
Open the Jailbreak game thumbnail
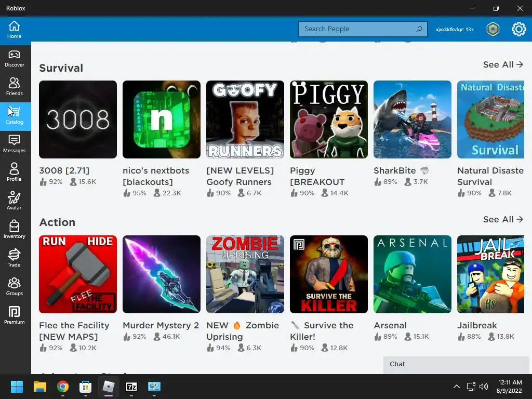pos(490,274)
